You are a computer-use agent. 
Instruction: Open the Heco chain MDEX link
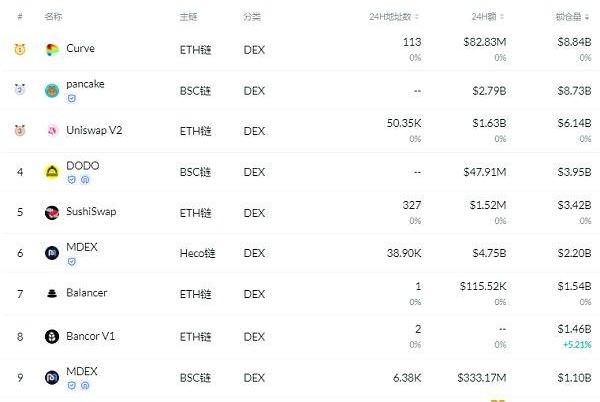coord(82,246)
